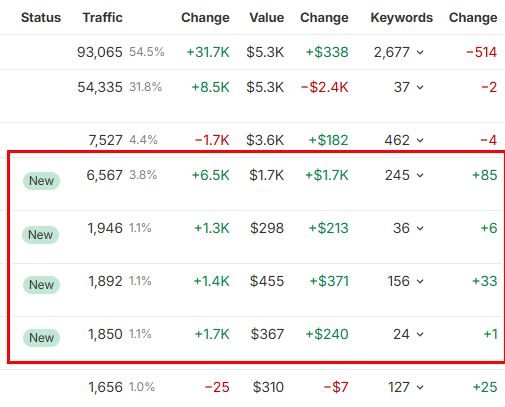Click the −$2.4K value change
Image resolution: width=505 pixels, height=407 pixels.
point(324,87)
